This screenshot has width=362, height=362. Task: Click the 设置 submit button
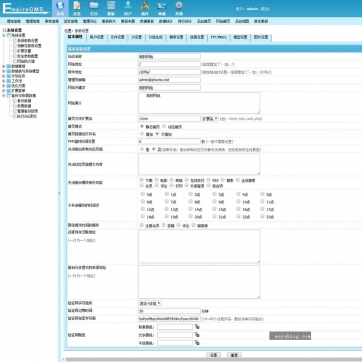pyautogui.click(x=214, y=355)
